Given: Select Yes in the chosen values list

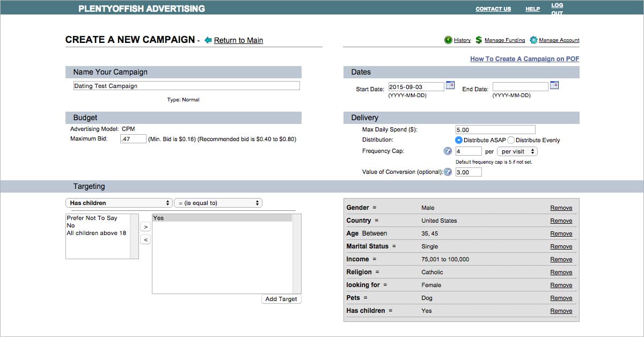Looking at the screenshot, I should click(x=222, y=218).
